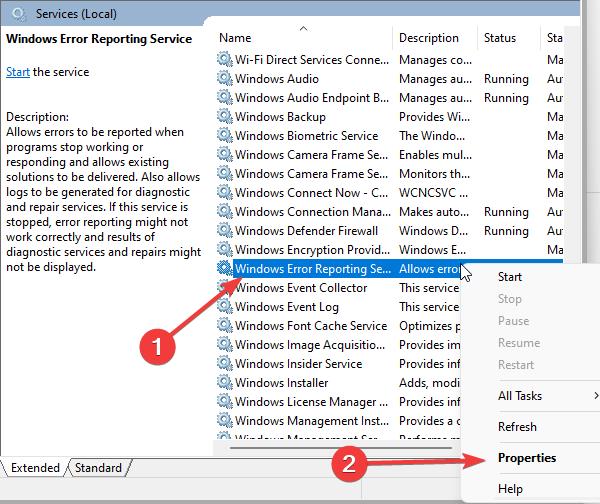Click gear icon for Windows Image Acquisition

(x=225, y=344)
